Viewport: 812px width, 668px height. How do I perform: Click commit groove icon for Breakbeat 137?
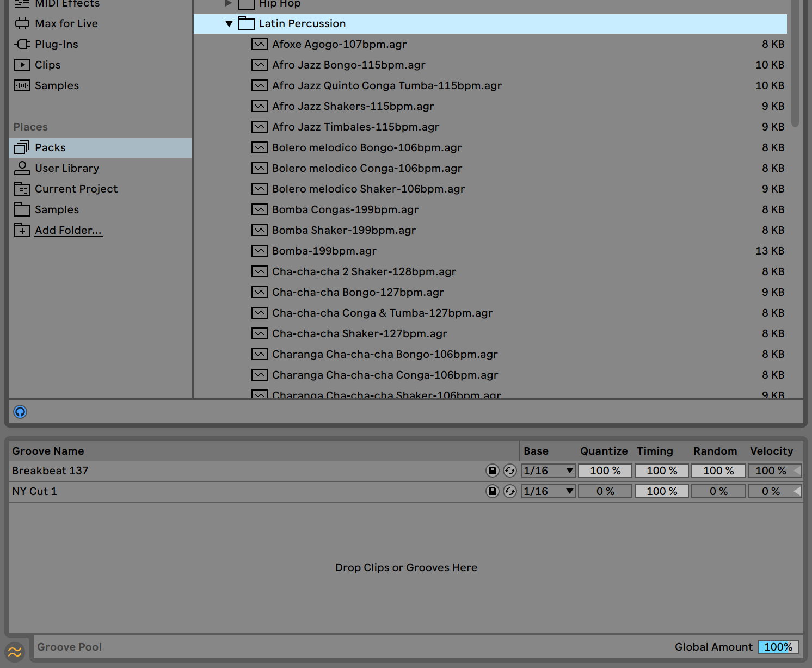tap(510, 471)
